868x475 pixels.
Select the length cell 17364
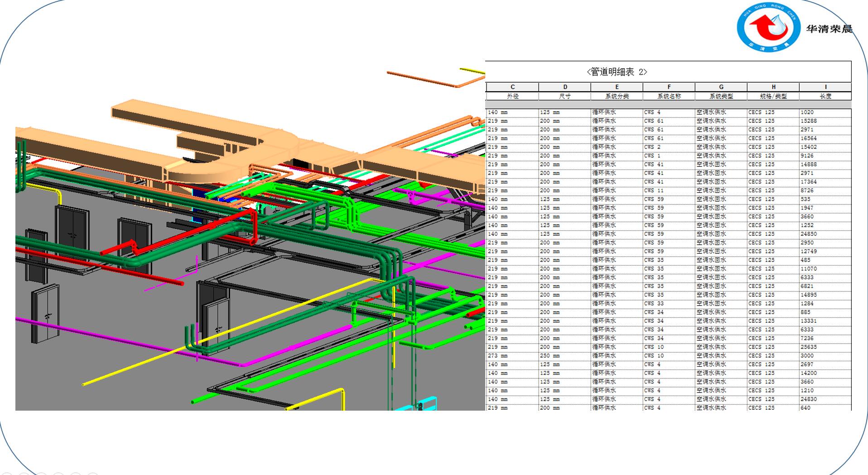point(825,182)
